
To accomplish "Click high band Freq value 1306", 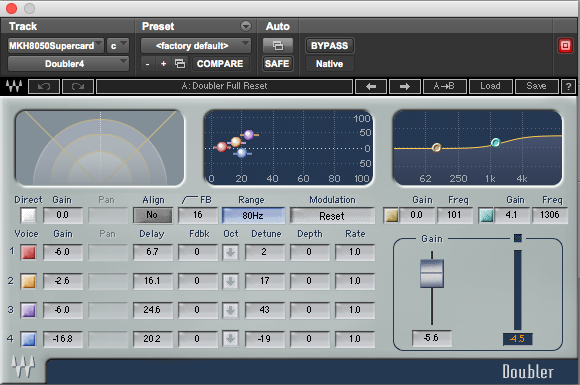I will [x=550, y=215].
